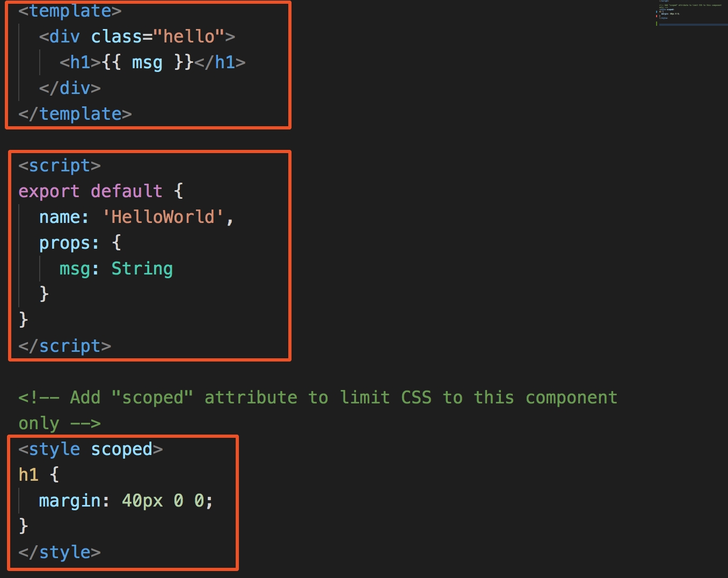Place cursor on the default keyword
This screenshot has width=728, height=578.
[x=127, y=191]
